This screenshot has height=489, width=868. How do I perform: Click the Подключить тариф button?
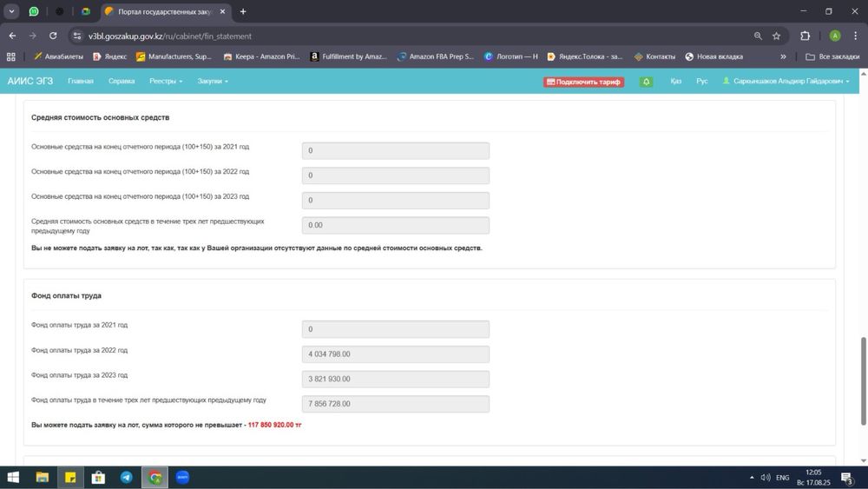coord(583,82)
